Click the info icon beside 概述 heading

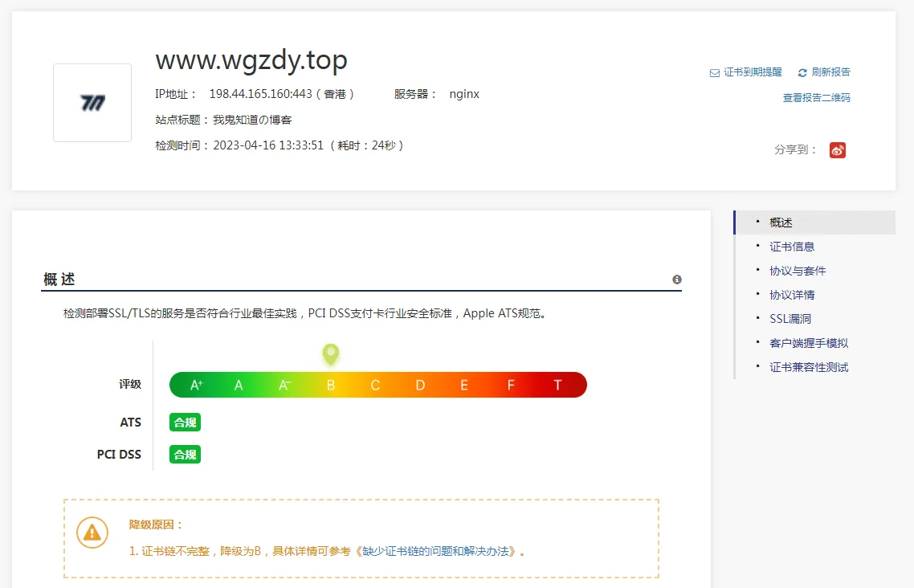click(x=677, y=280)
